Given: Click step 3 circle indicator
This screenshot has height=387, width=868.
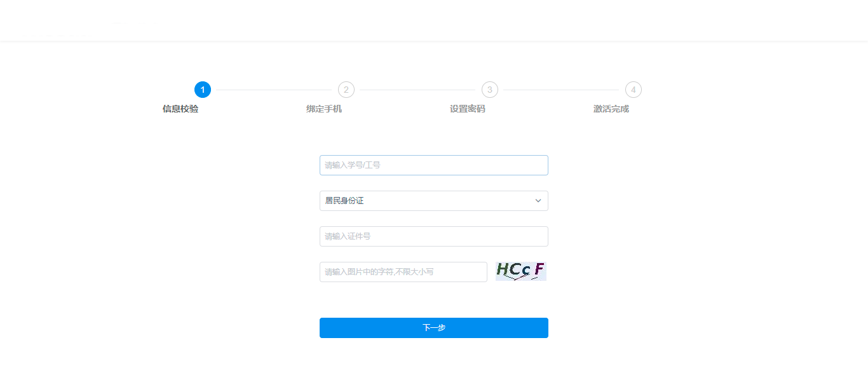Looking at the screenshot, I should [490, 90].
